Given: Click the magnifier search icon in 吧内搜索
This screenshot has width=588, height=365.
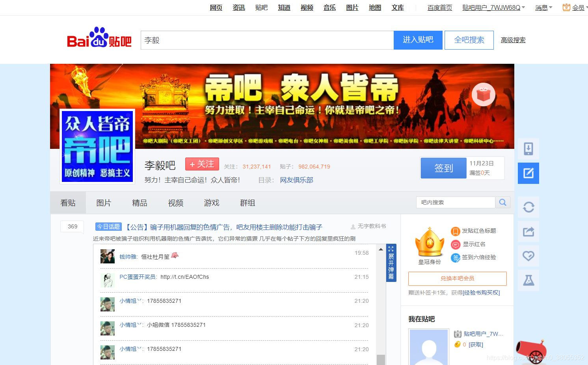Looking at the screenshot, I should coord(503,202).
